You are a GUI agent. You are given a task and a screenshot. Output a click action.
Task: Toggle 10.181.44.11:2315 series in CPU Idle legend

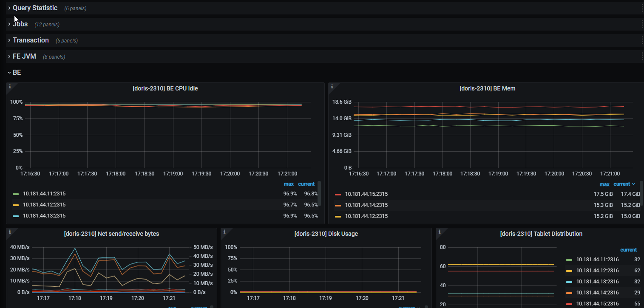coord(44,194)
